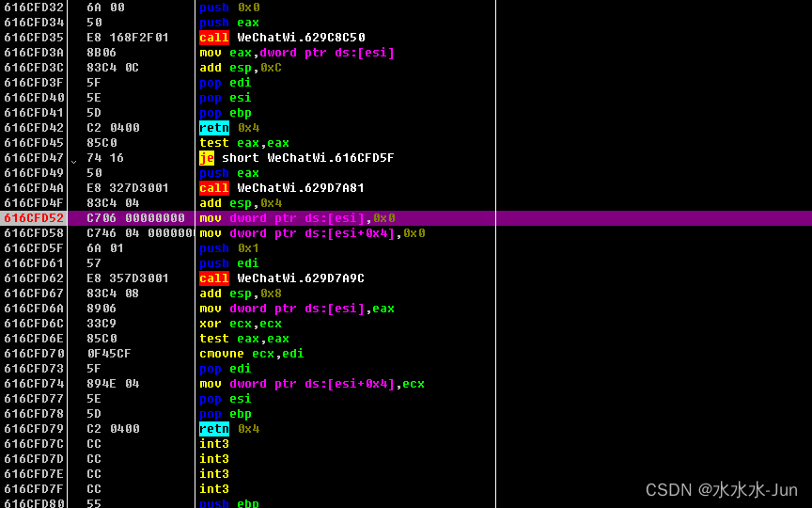
Task: Select "pop esi" in the 616CFD77 row
Action: [x=226, y=398]
